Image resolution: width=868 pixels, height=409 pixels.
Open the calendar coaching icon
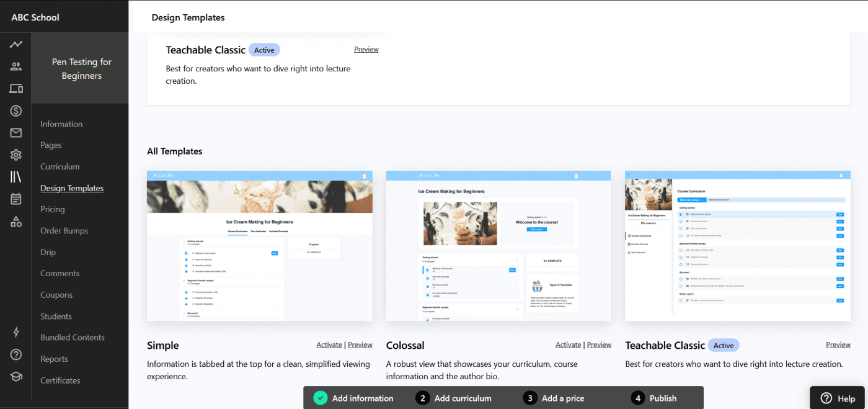click(16, 199)
